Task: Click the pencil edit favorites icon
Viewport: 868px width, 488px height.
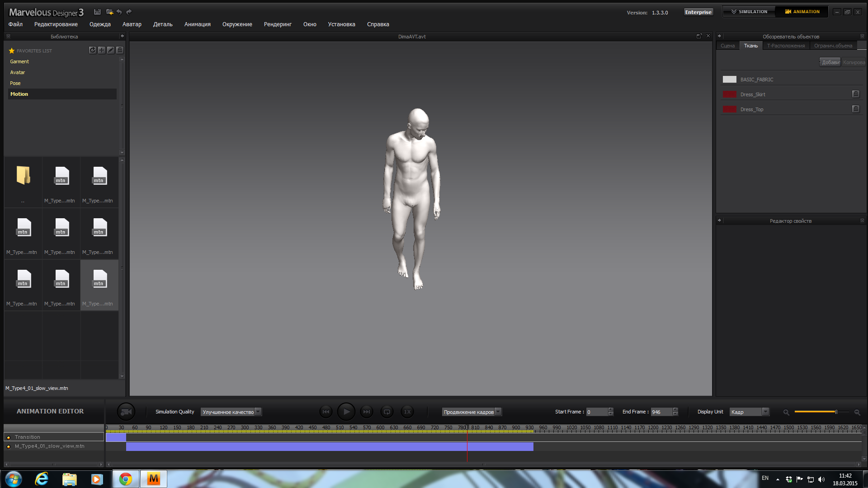Action: coord(111,50)
